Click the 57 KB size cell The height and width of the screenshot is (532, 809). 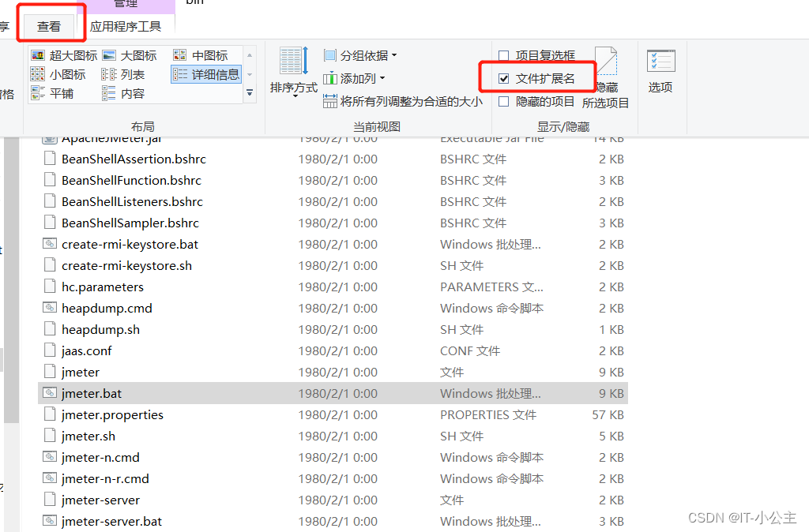(608, 415)
